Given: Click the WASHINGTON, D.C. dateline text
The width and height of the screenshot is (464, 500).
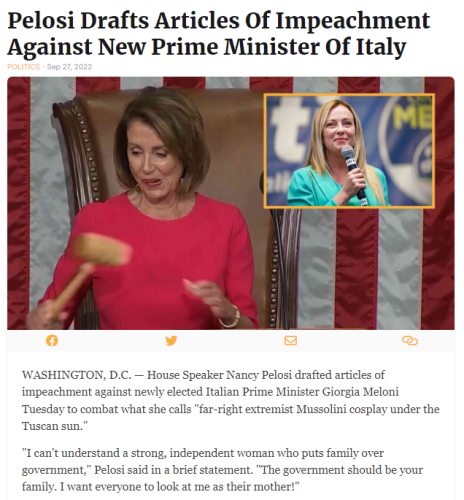Looking at the screenshot, I should click(x=77, y=375).
